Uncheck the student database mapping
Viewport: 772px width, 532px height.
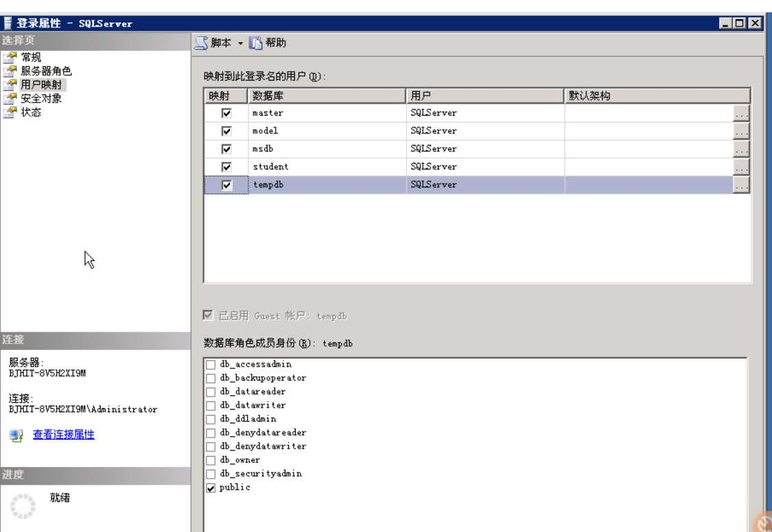pyautogui.click(x=227, y=168)
